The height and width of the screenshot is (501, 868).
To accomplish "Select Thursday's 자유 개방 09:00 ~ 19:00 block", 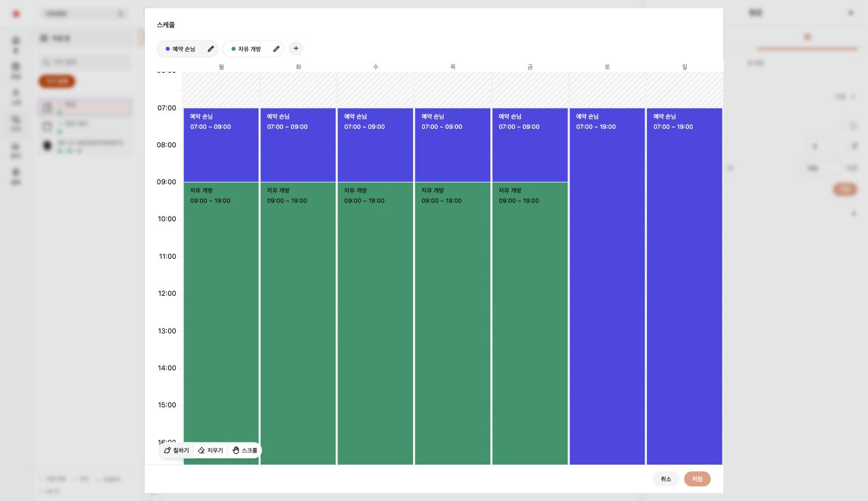I will pyautogui.click(x=452, y=323).
